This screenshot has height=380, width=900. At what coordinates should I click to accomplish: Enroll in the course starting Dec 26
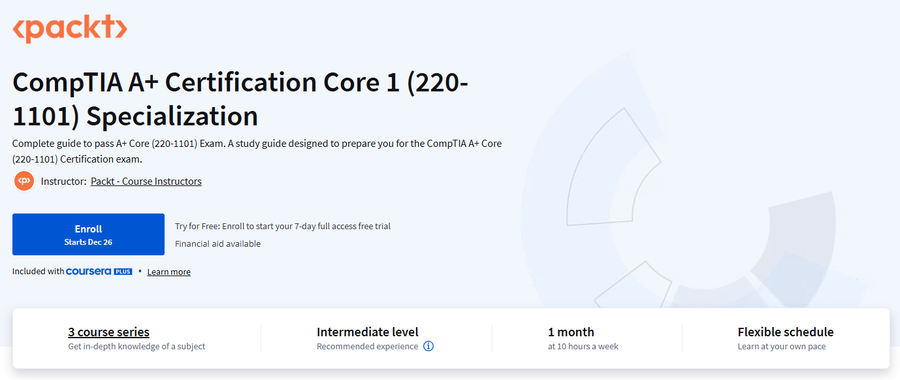[x=88, y=234]
